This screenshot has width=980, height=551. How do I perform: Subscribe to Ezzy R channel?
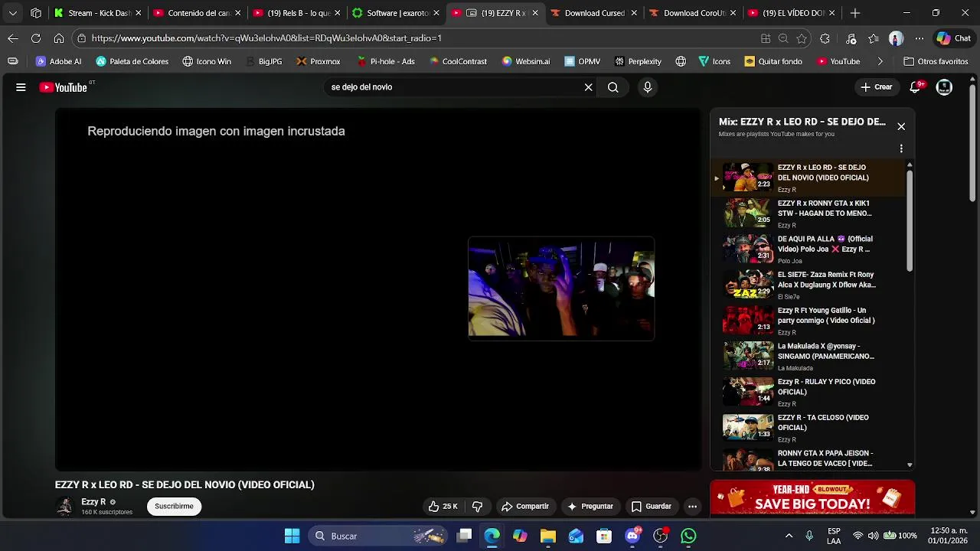click(x=174, y=506)
